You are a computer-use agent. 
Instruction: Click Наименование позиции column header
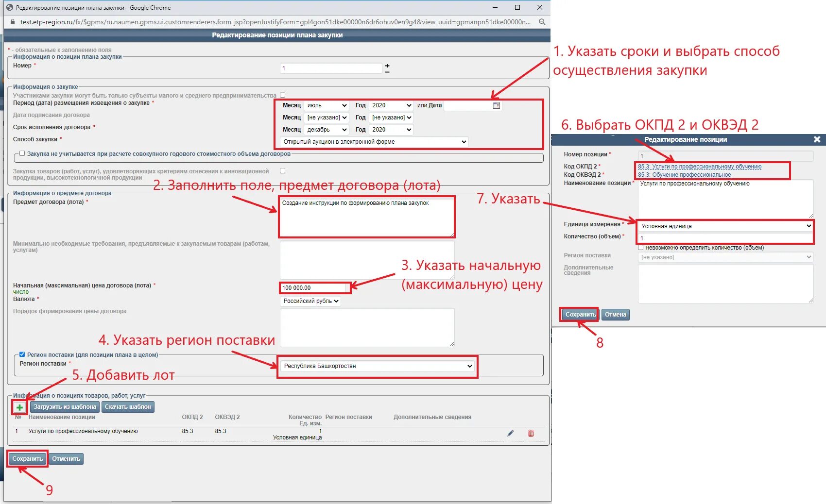(62, 417)
